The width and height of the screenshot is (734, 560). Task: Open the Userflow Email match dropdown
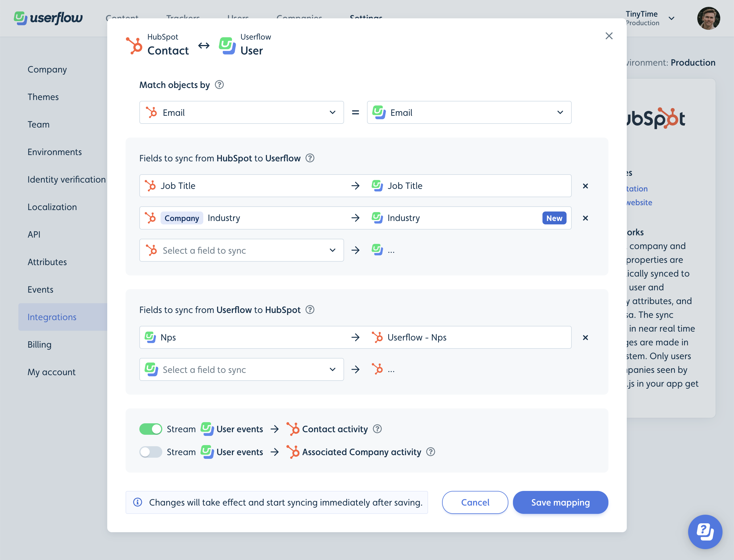[x=469, y=112]
